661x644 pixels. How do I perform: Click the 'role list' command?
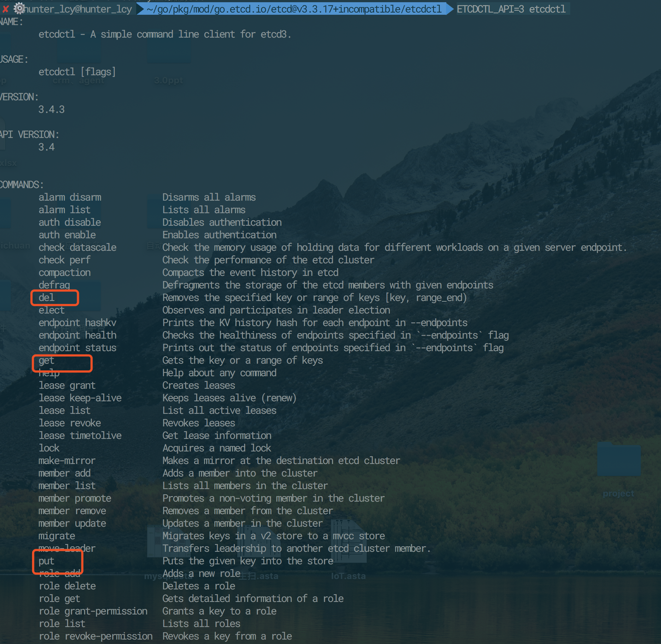point(62,624)
